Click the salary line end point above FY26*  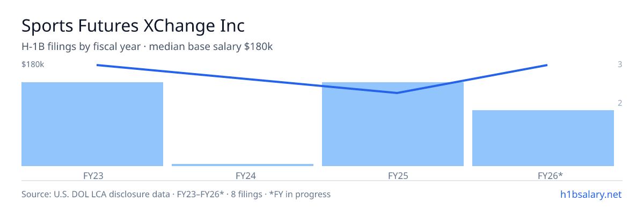coord(547,65)
